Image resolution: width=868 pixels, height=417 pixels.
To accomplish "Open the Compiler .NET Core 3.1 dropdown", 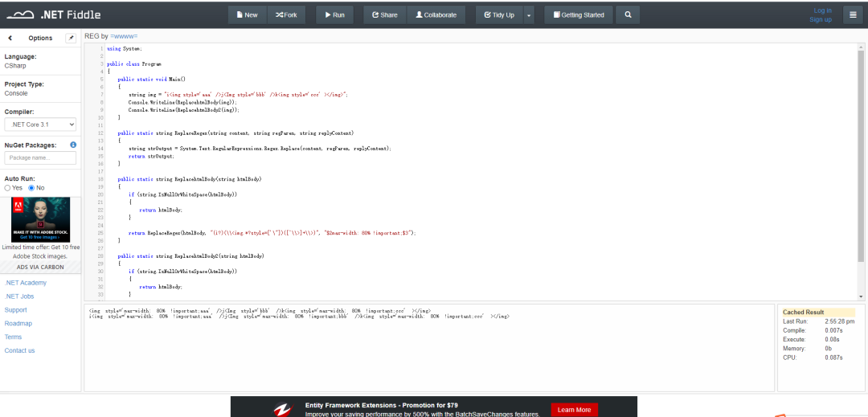I will point(40,125).
